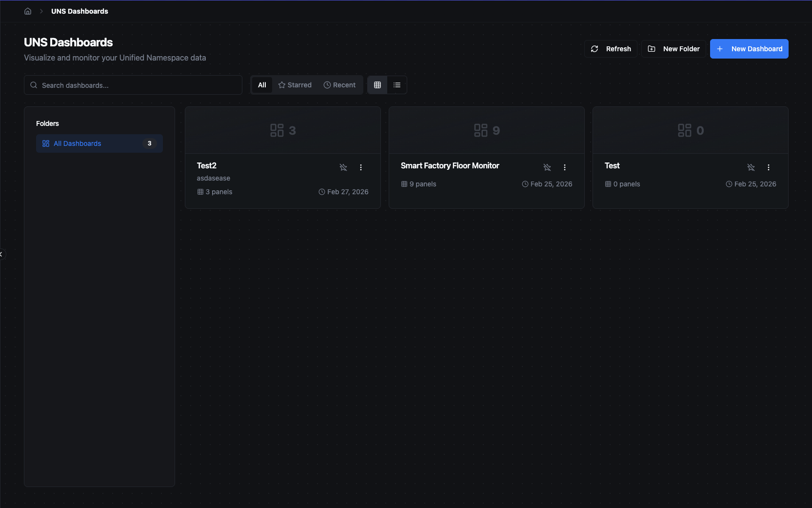Open the Smart Factory Floor Monitor thumbnail
This screenshot has height=508, width=812.
[x=487, y=130]
